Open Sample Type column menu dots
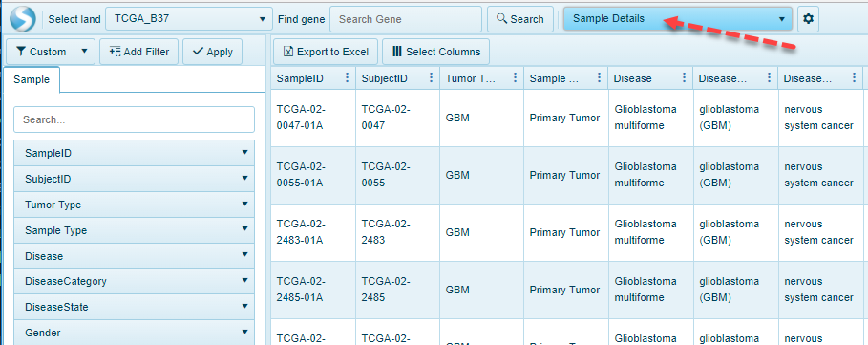 (600, 78)
